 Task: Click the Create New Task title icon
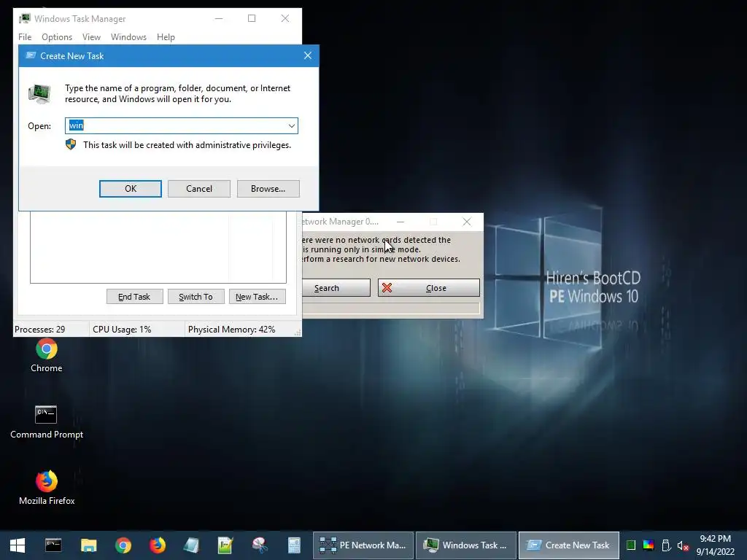coord(31,55)
